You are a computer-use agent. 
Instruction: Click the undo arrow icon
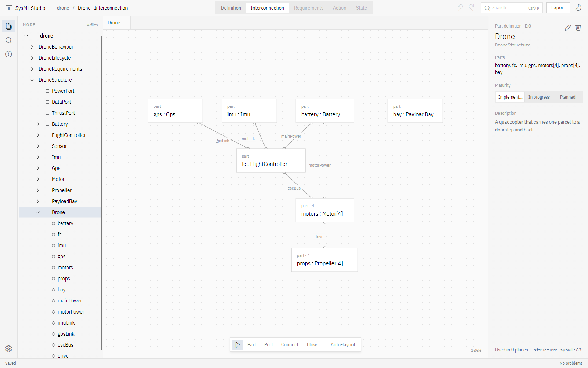(x=460, y=7)
